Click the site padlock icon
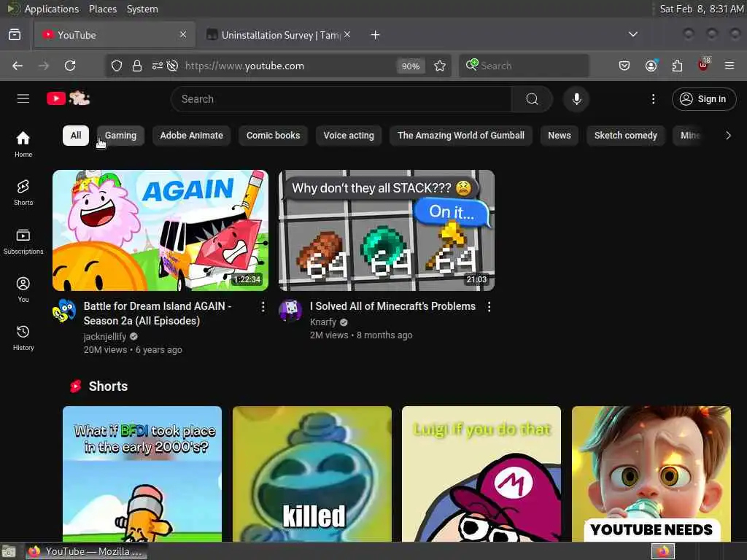 click(137, 66)
